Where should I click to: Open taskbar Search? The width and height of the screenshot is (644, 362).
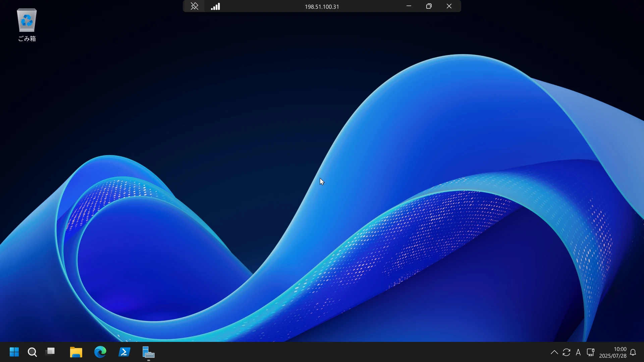[x=32, y=352]
